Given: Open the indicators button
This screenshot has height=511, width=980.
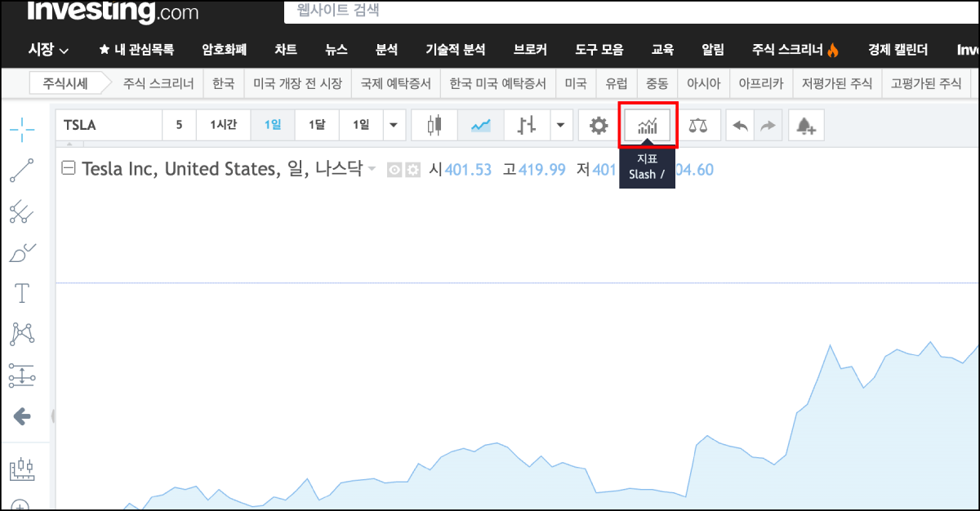Looking at the screenshot, I should 648,126.
